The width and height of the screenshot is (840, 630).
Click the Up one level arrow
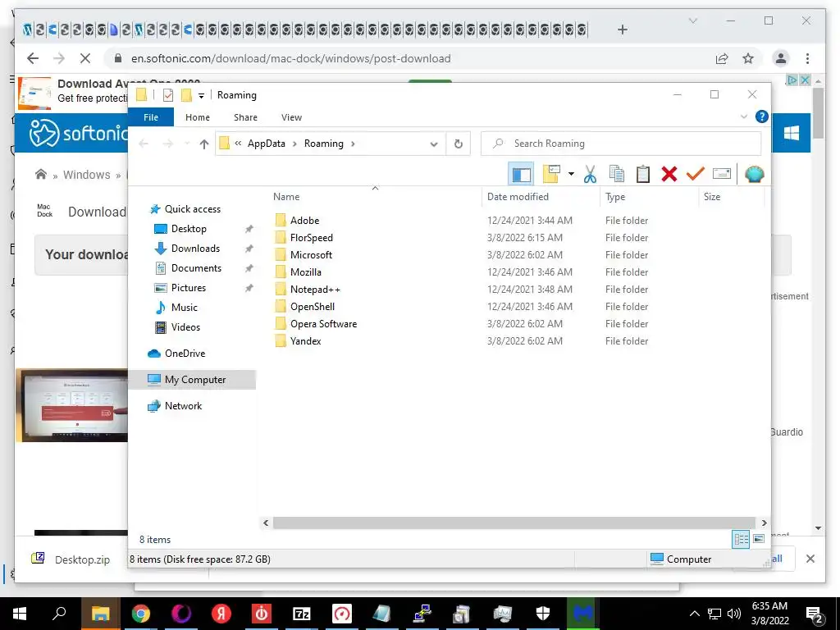click(203, 144)
